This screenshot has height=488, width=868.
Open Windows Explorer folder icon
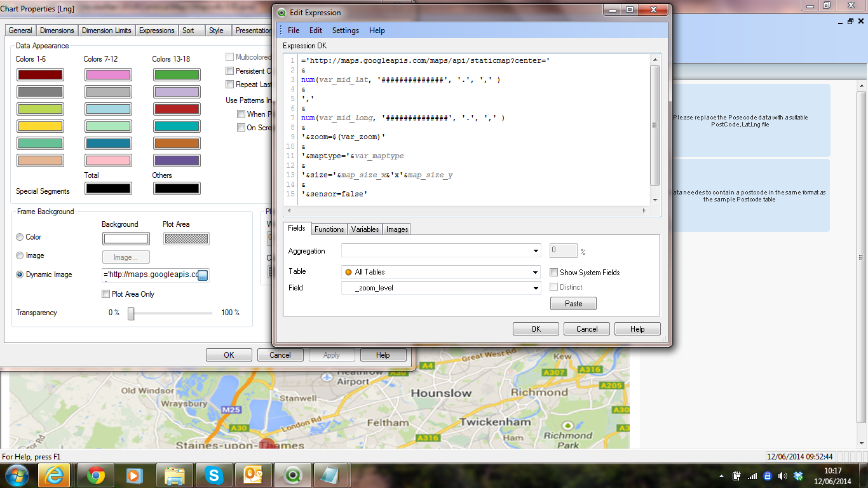click(175, 475)
